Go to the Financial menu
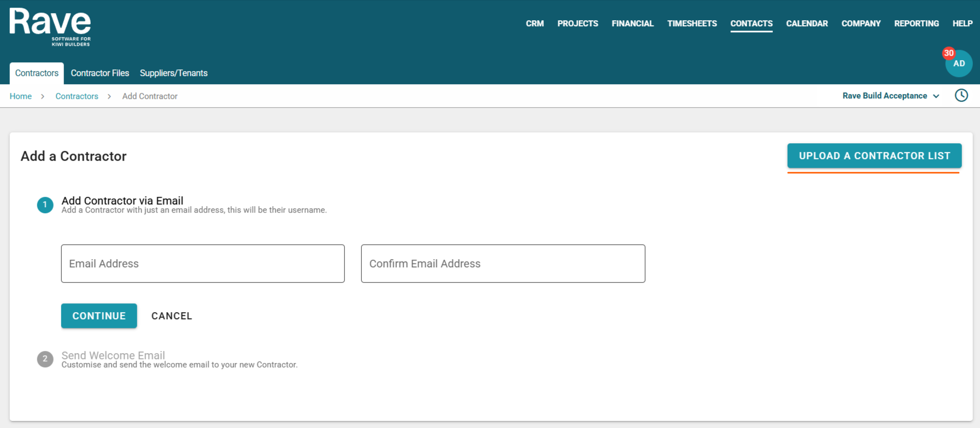Viewport: 980px width, 428px height. coord(632,24)
